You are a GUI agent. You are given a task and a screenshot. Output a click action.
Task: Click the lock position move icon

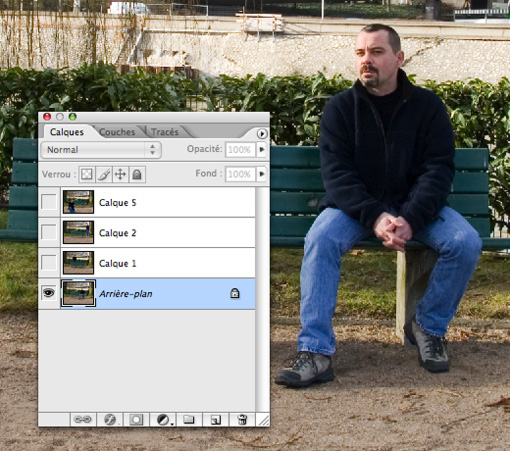tap(120, 174)
